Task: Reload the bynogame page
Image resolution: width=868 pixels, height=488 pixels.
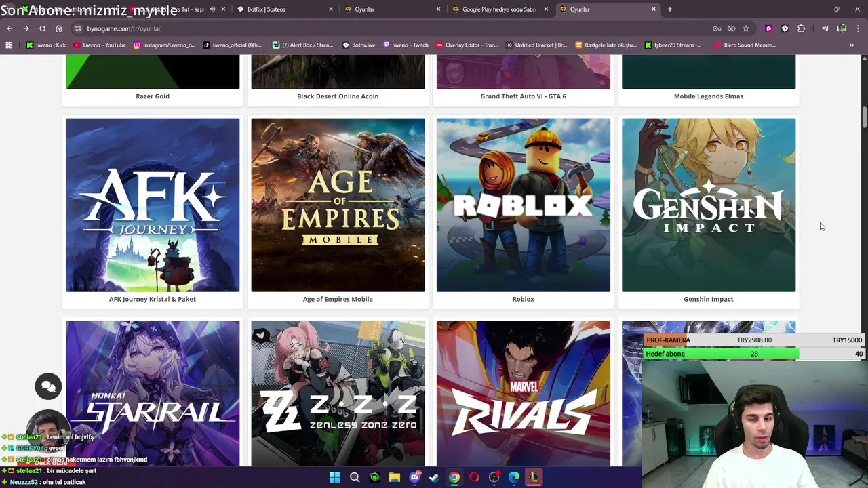Action: 42,28
